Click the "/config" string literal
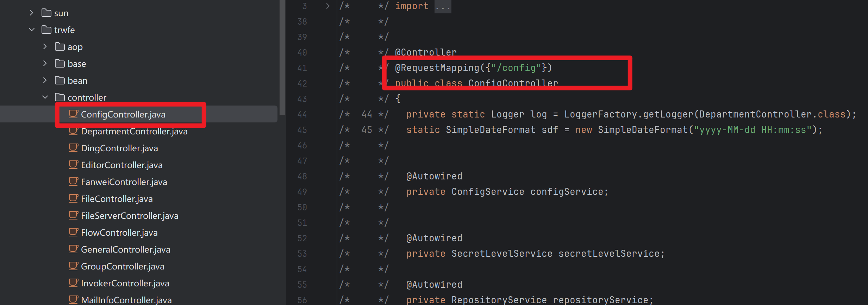Image resolution: width=868 pixels, height=305 pixels. click(517, 68)
